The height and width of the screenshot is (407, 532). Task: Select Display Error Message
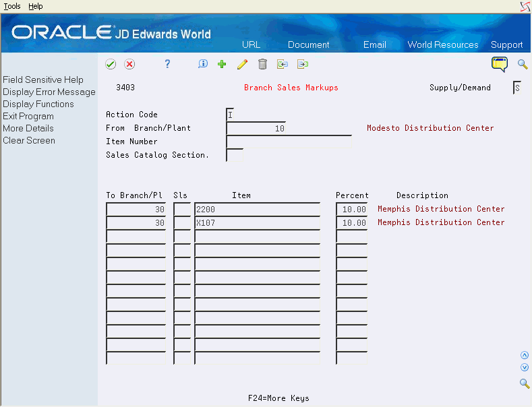pyautogui.click(x=49, y=92)
